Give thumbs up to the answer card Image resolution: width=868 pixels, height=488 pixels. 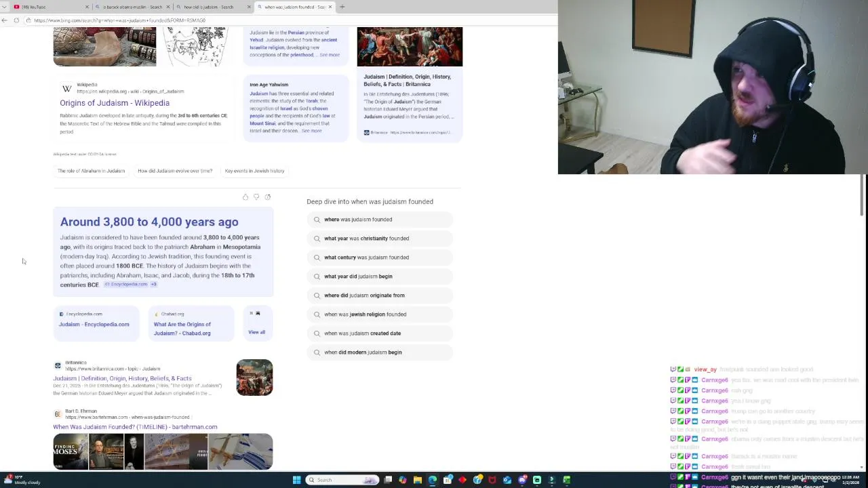coord(245,197)
